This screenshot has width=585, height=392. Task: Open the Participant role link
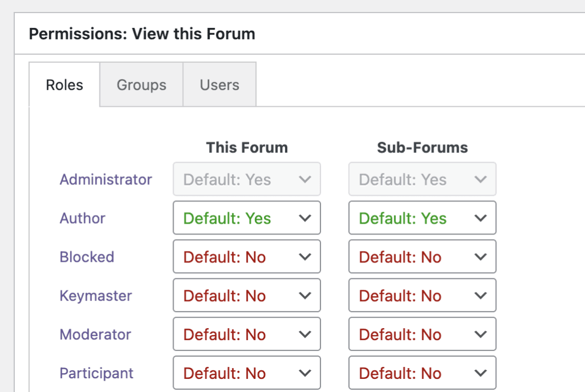click(x=96, y=373)
